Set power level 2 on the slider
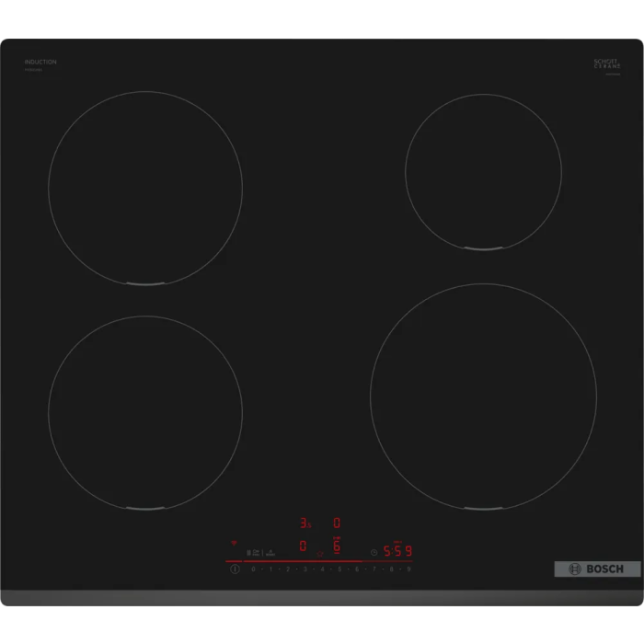Viewport: 644px width, 644px height. point(288,569)
